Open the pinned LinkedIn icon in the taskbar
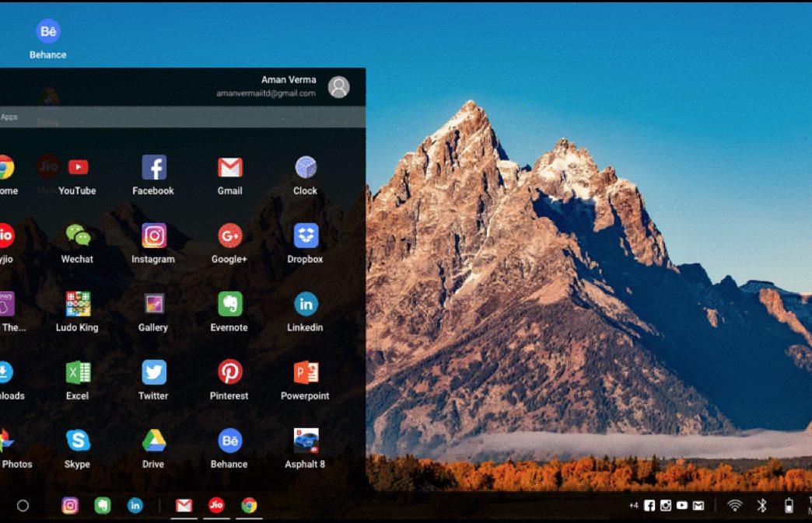The height and width of the screenshot is (523, 812). click(135, 506)
